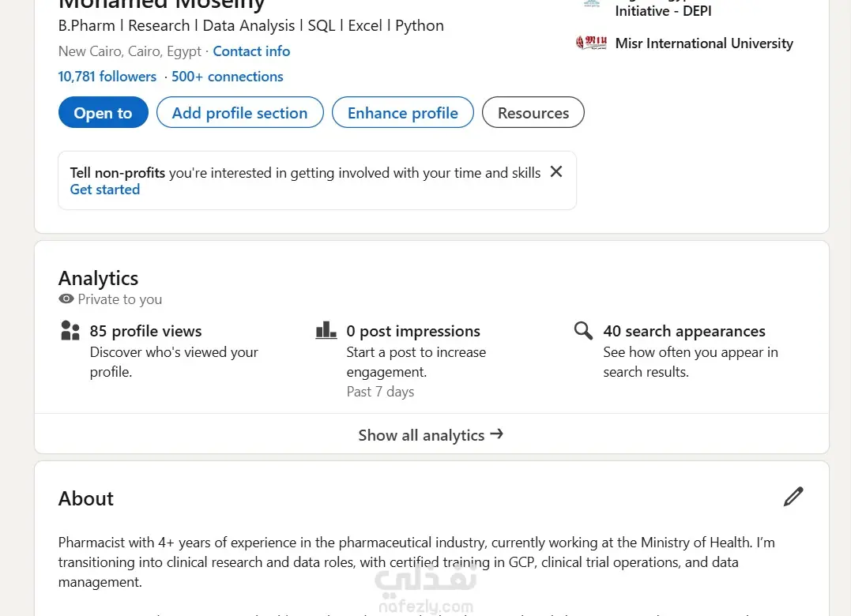The width and height of the screenshot is (851, 616).
Task: Dismiss the non-profits suggestion banner
Action: (555, 171)
